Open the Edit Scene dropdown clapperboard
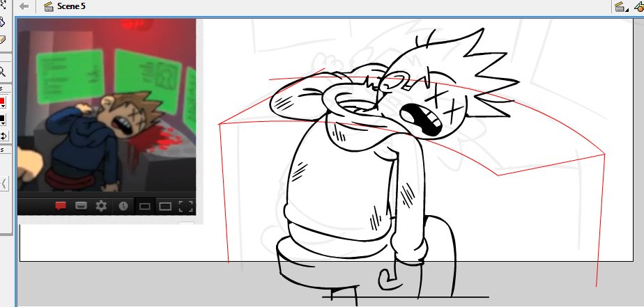The height and width of the screenshot is (307, 644). (620, 6)
